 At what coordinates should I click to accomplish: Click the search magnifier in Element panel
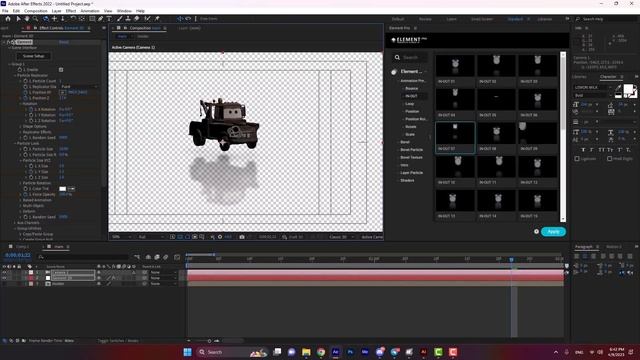click(397, 57)
